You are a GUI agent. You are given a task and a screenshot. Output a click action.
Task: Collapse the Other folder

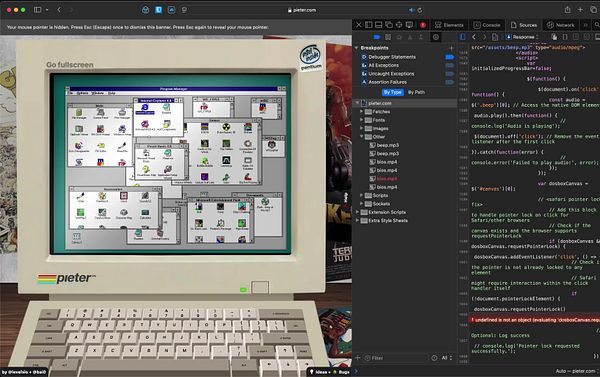(362, 137)
